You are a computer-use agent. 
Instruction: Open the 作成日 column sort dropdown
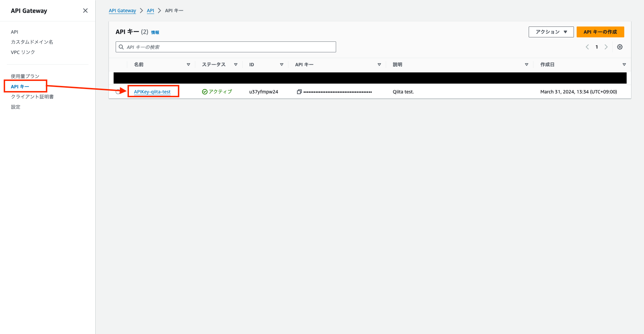click(x=624, y=64)
